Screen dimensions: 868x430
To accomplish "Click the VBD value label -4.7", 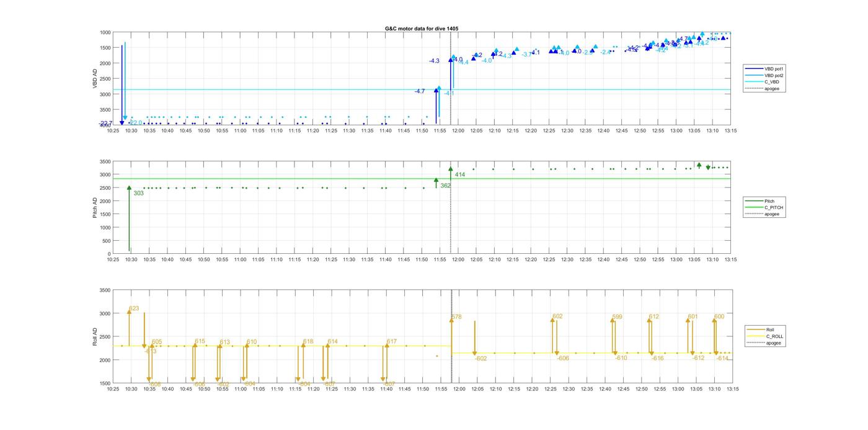I will coord(420,91).
